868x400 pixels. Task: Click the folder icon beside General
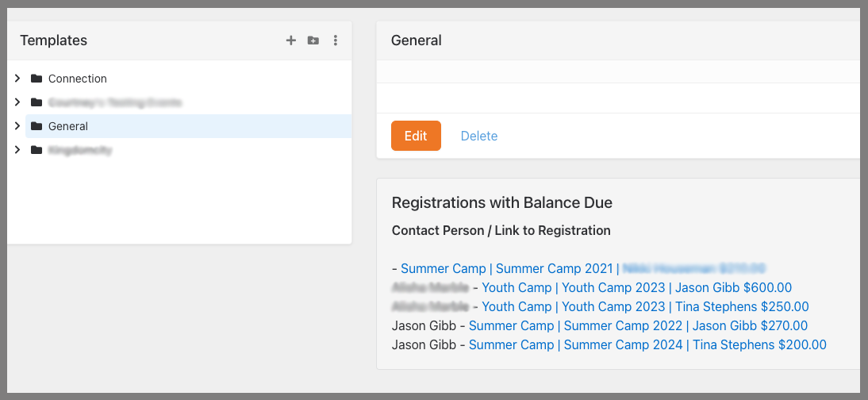click(36, 126)
